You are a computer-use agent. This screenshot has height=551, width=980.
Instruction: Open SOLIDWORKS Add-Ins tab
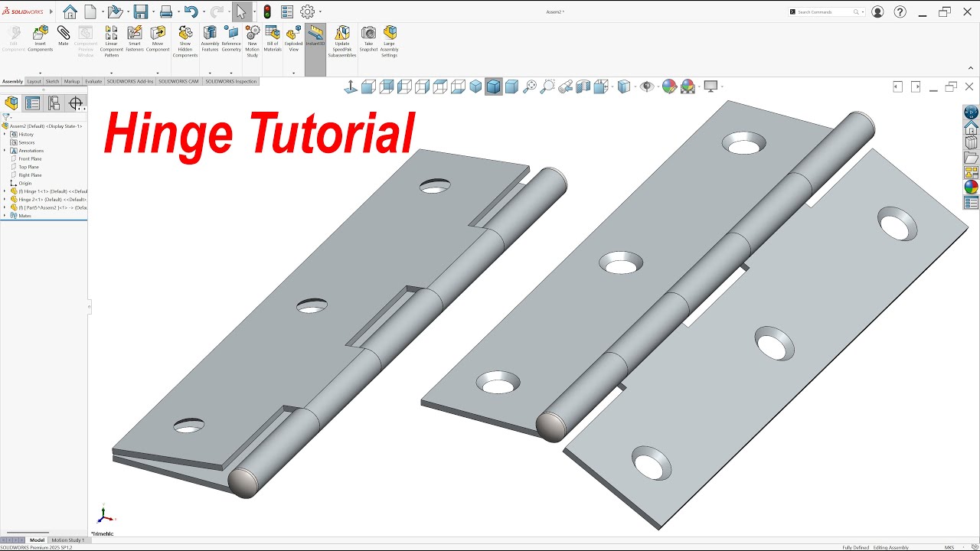point(130,81)
